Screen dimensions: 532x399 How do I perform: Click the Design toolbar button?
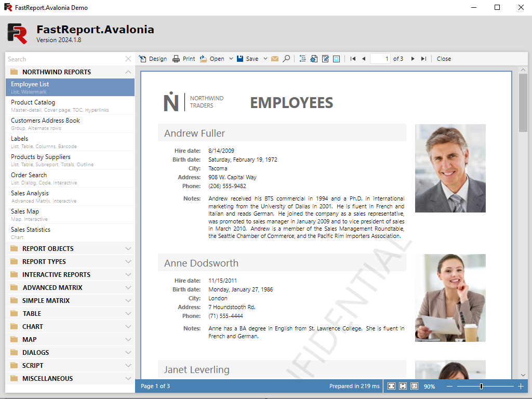153,59
